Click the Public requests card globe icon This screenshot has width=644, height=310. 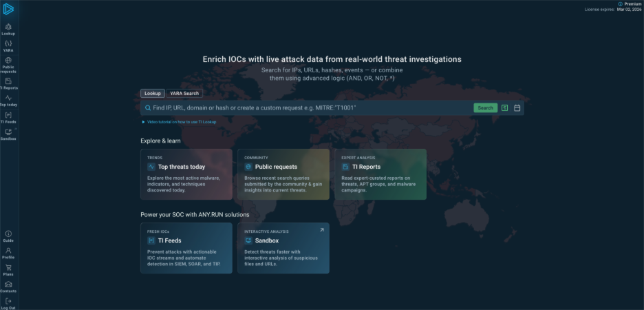(x=248, y=167)
